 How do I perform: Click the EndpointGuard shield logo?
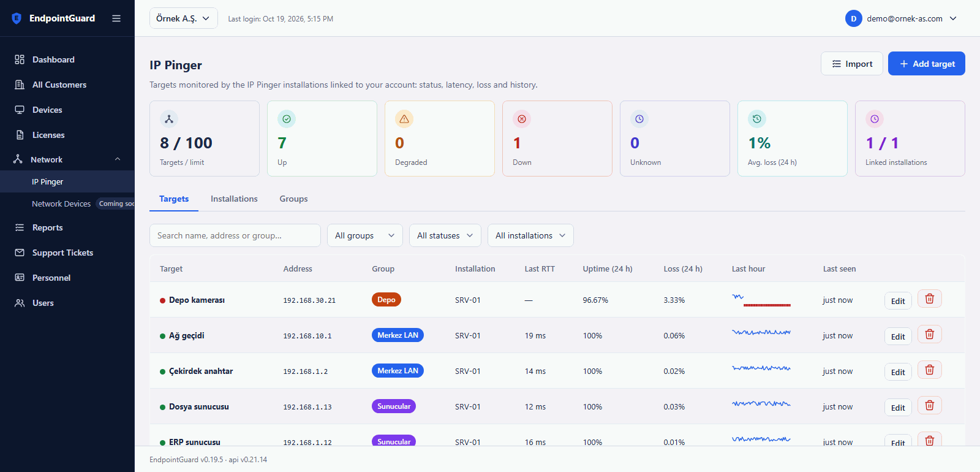point(17,18)
